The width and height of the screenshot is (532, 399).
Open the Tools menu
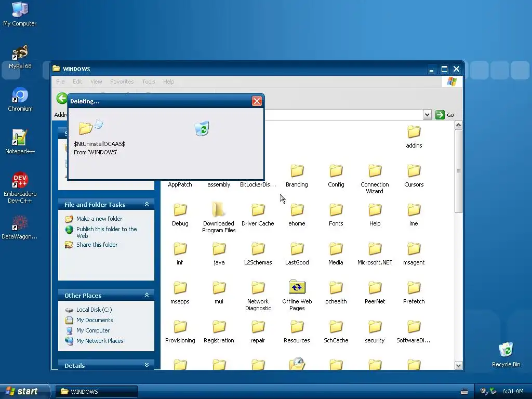tap(148, 82)
